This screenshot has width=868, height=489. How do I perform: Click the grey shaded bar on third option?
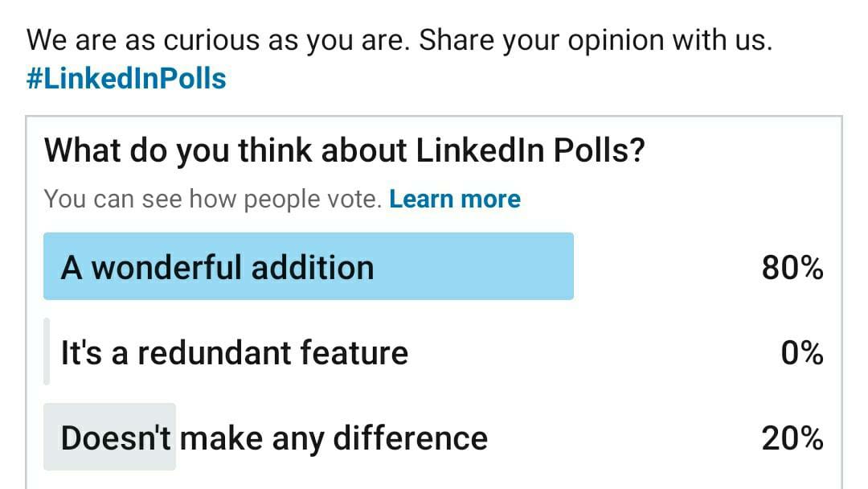(x=110, y=437)
